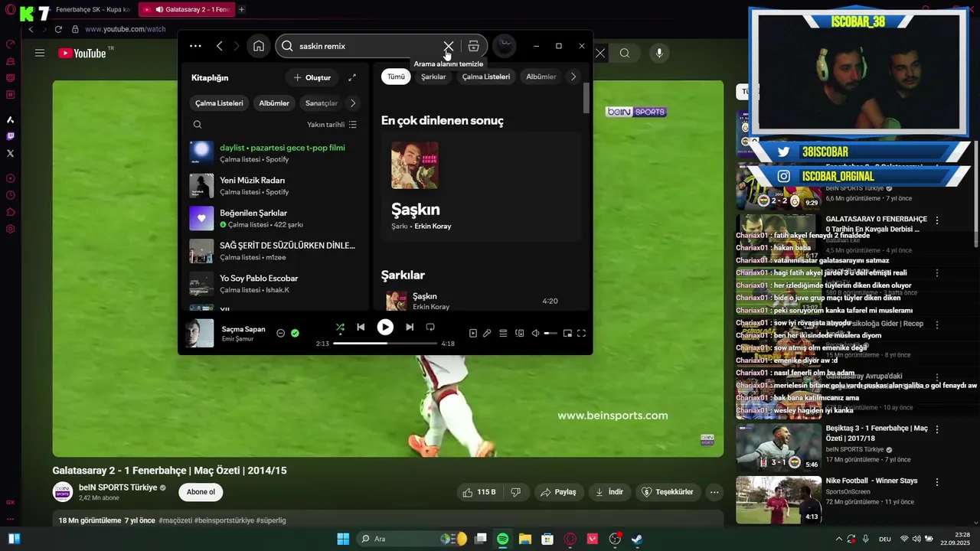Viewport: 980px width, 551px height.
Task: Go to Spotify Home via house icon
Action: coord(259,46)
